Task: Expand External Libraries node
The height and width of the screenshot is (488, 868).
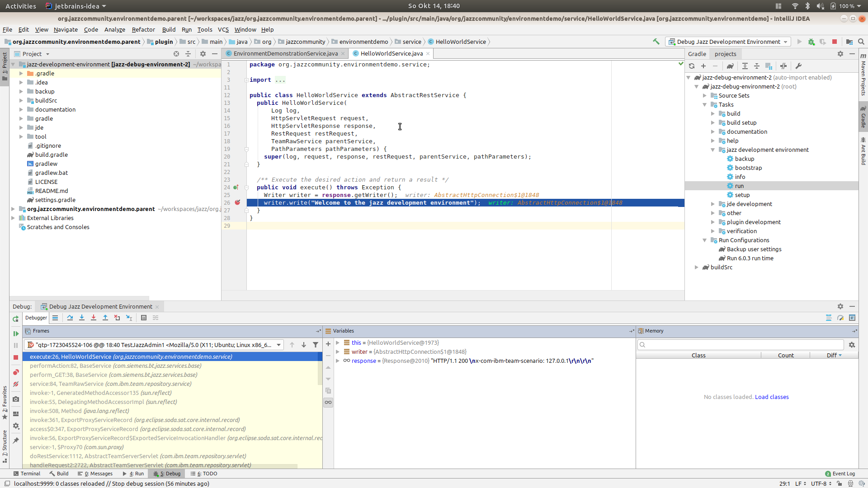Action: (x=13, y=218)
